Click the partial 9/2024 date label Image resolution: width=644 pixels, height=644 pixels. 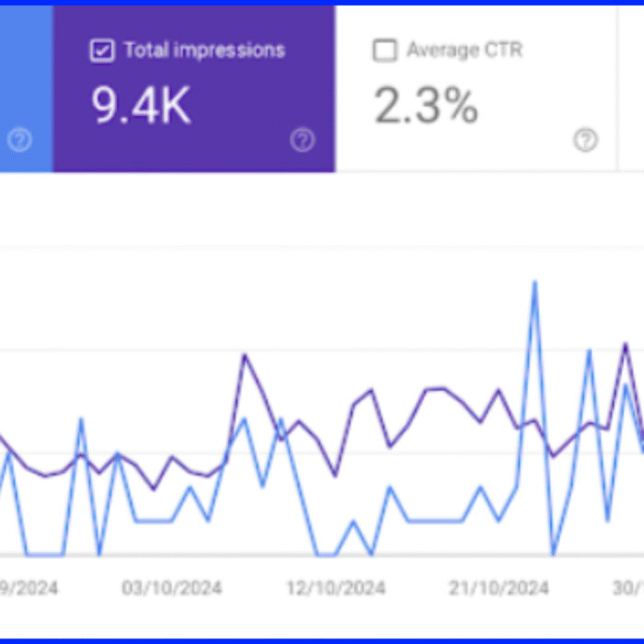click(31, 588)
